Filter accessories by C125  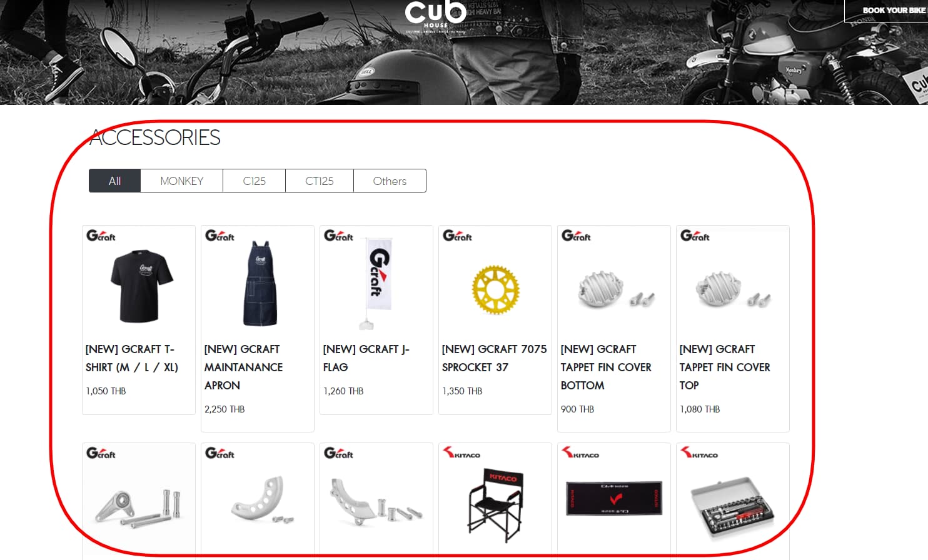[x=255, y=181]
